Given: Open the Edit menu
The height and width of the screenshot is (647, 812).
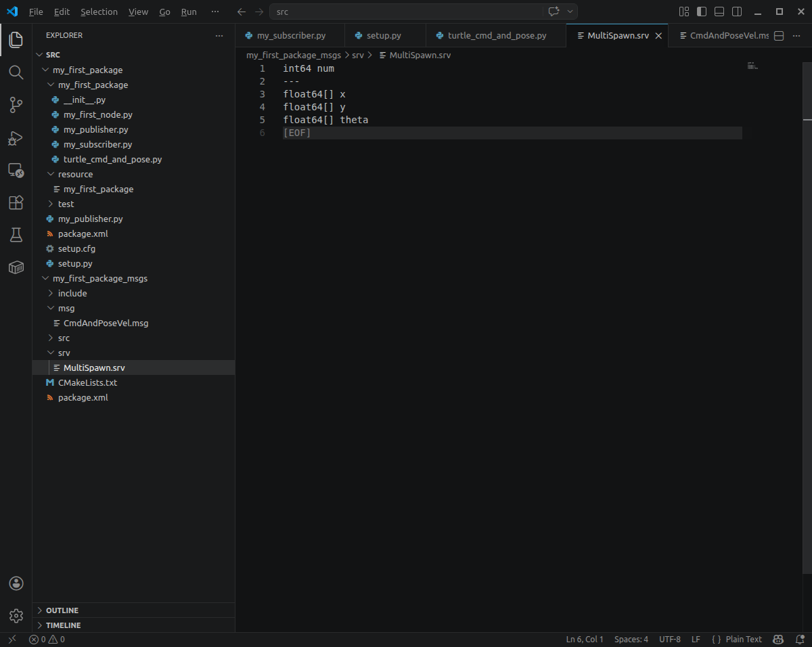Looking at the screenshot, I should [x=62, y=12].
